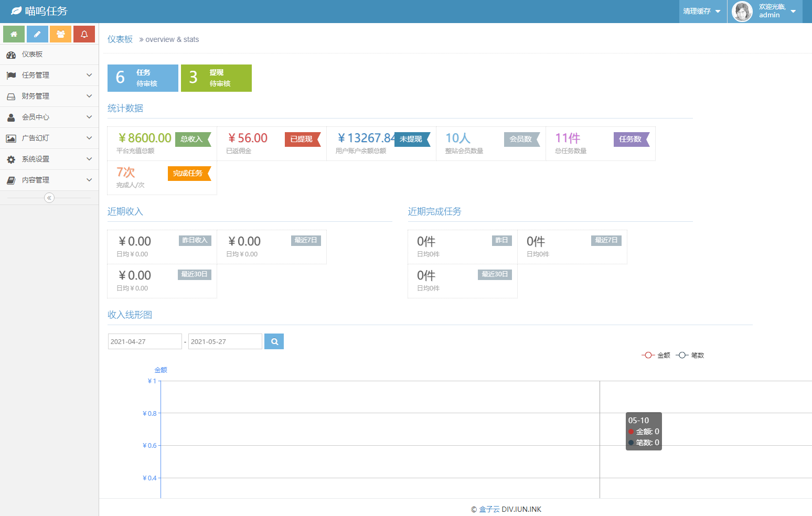Viewport: 812px width, 516px height.
Task: Open the 3 提现待审核 tile
Action: (216, 78)
